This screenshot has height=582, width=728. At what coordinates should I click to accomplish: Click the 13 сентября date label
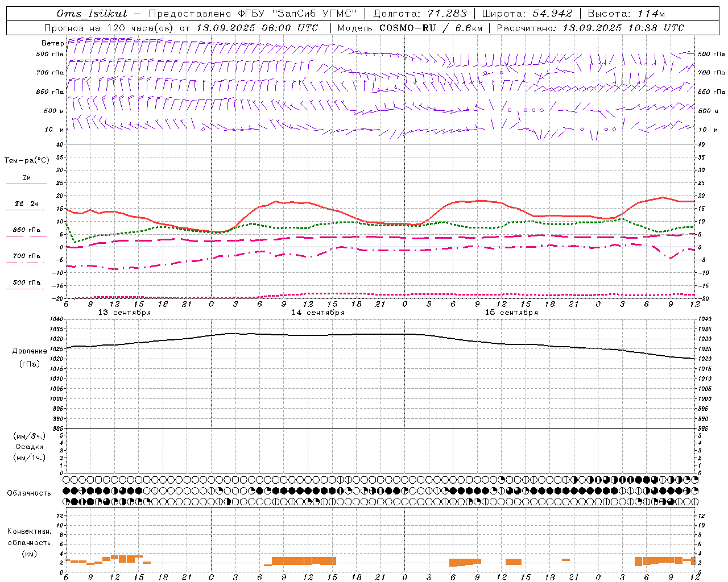125,313
